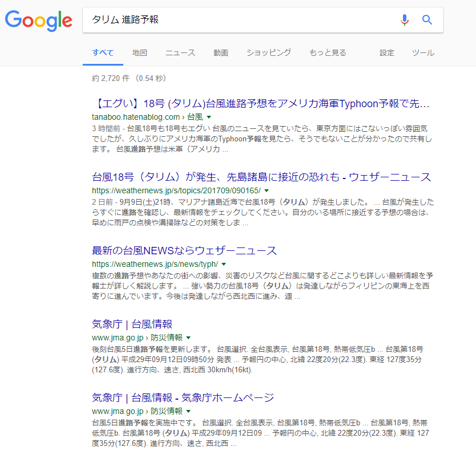This screenshot has height=459, width=476.
Task: Expand arrow next to weathernews.jp/s/news/typh URL
Action: click(224, 264)
